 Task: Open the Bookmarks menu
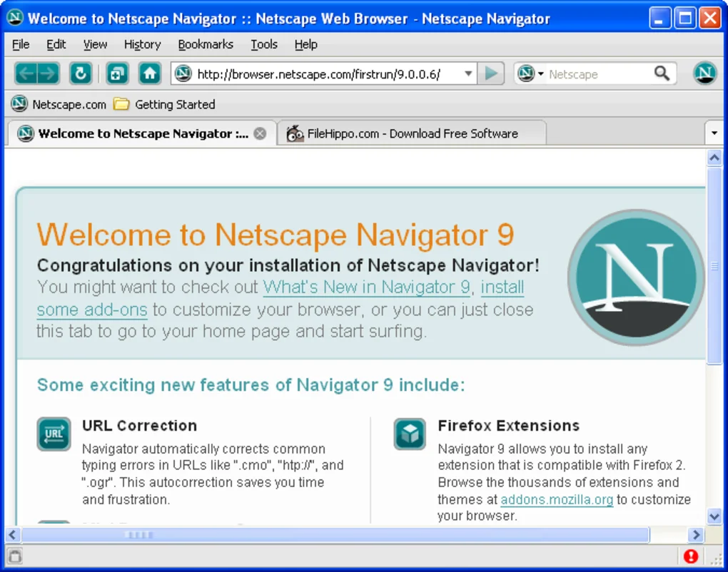click(206, 44)
